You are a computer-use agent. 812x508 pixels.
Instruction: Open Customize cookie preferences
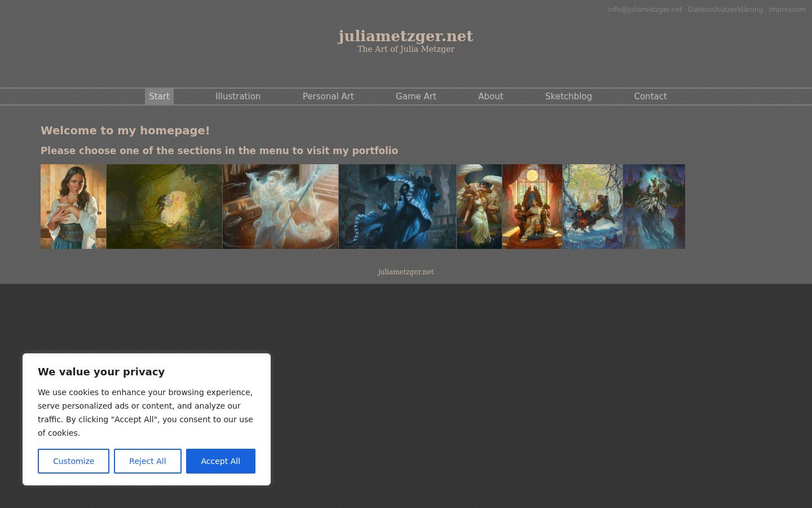click(x=73, y=461)
